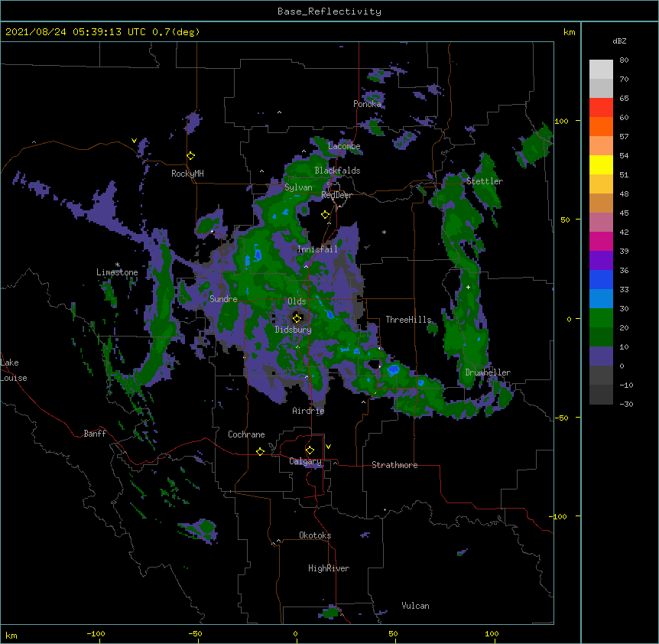
Task: Click the yellow diamond marker above RockyMH
Action: coord(191,156)
